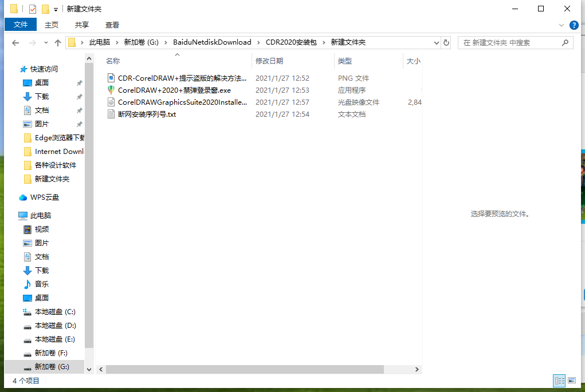
Task: Switch to the 查看 ribbon tab
Action: point(112,25)
